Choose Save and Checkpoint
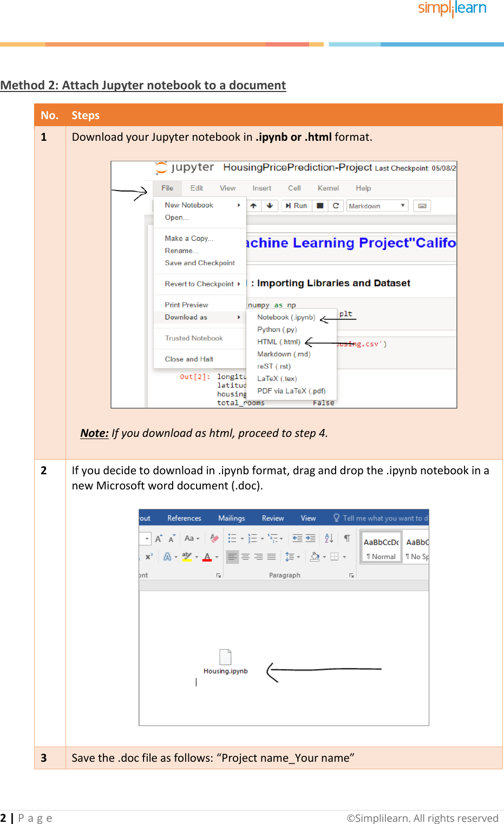Image resolution: width=504 pixels, height=824 pixels. tap(200, 263)
